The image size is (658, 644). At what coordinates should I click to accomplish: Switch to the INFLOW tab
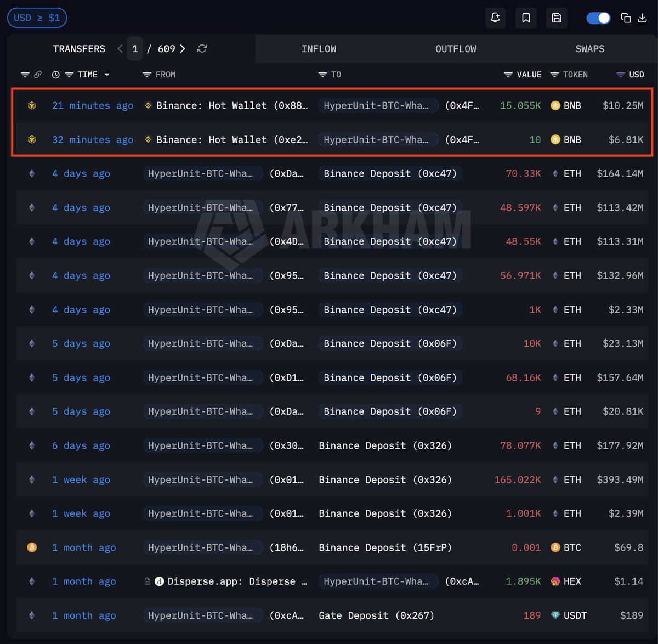[319, 49]
